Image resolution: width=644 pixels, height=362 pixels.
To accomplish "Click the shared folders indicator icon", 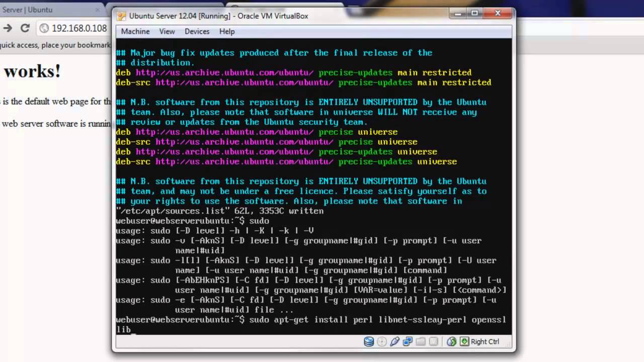I will tap(421, 342).
